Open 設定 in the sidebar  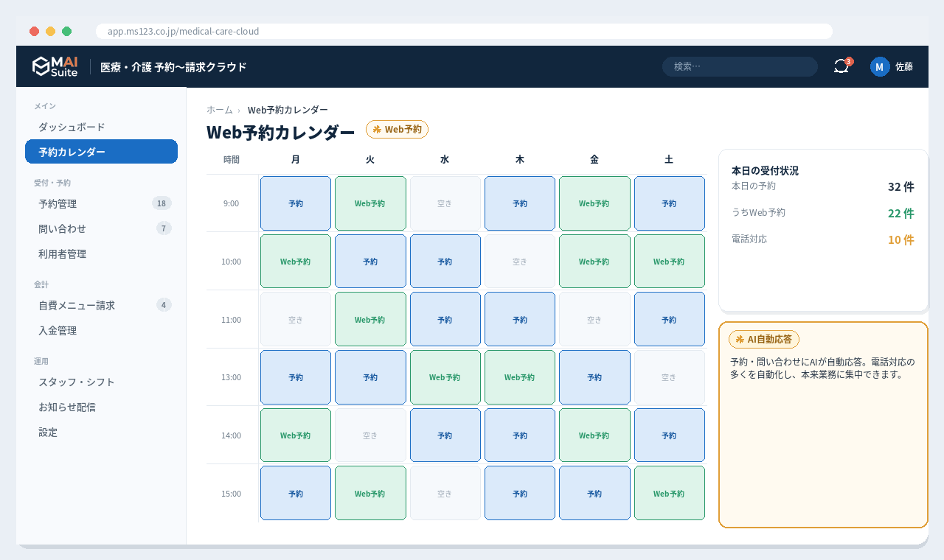point(101,432)
